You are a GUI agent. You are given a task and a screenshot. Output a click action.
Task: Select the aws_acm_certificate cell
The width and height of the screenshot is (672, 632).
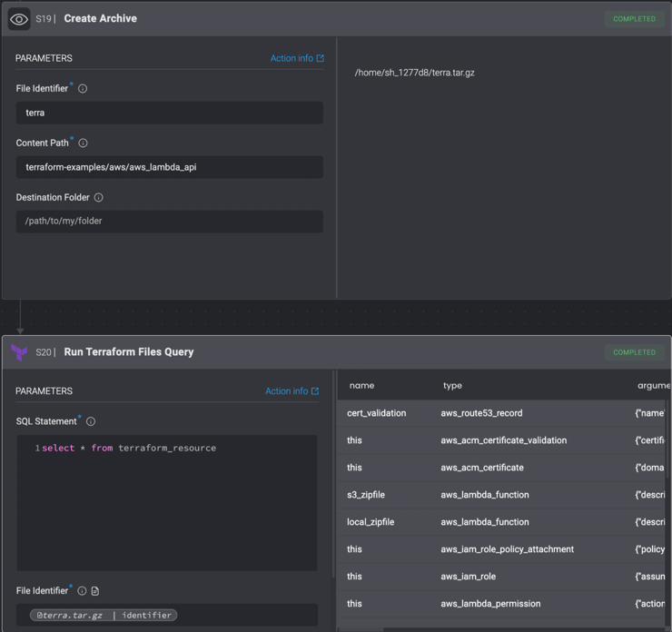tap(482, 468)
